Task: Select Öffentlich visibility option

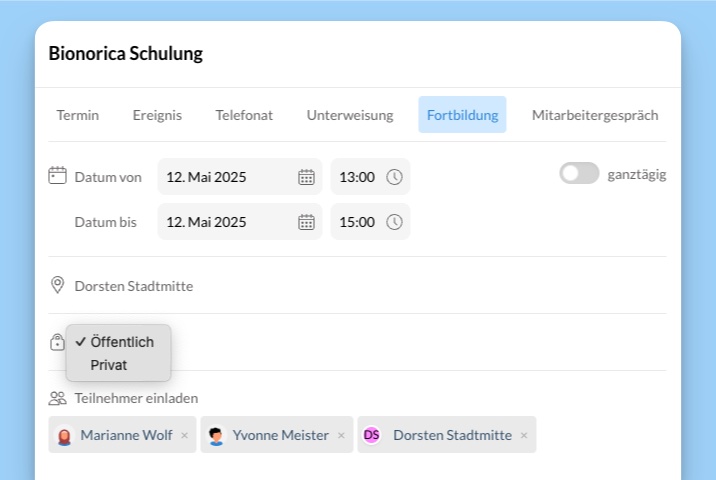Action: click(121, 342)
